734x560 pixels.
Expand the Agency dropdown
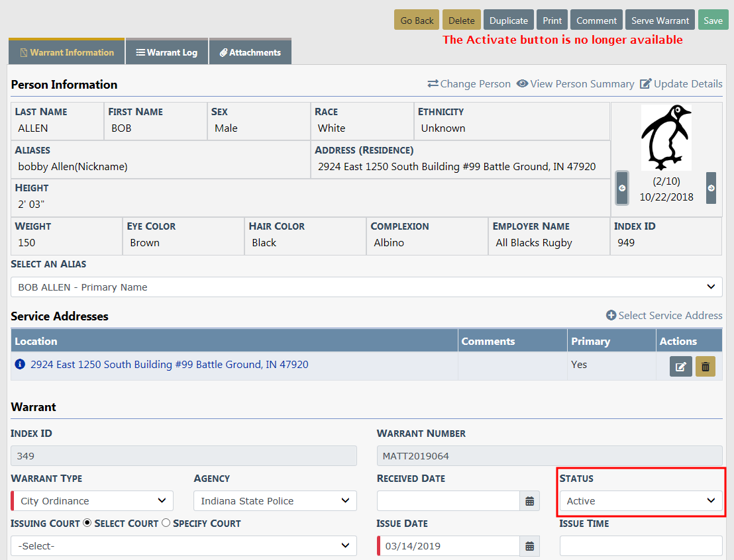coord(275,501)
